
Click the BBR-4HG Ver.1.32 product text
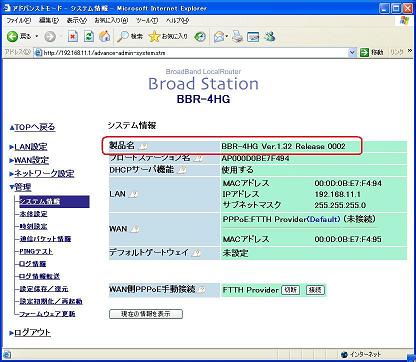[x=284, y=146]
